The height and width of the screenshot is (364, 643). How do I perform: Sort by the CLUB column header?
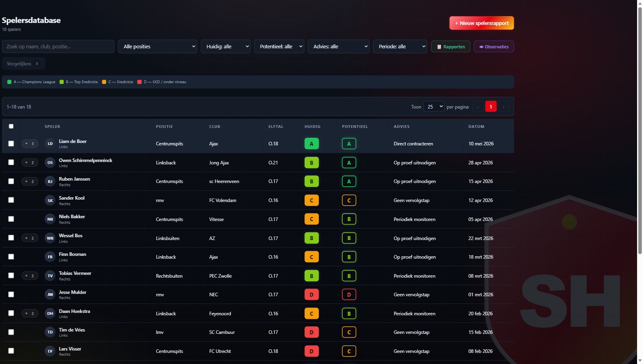(215, 127)
